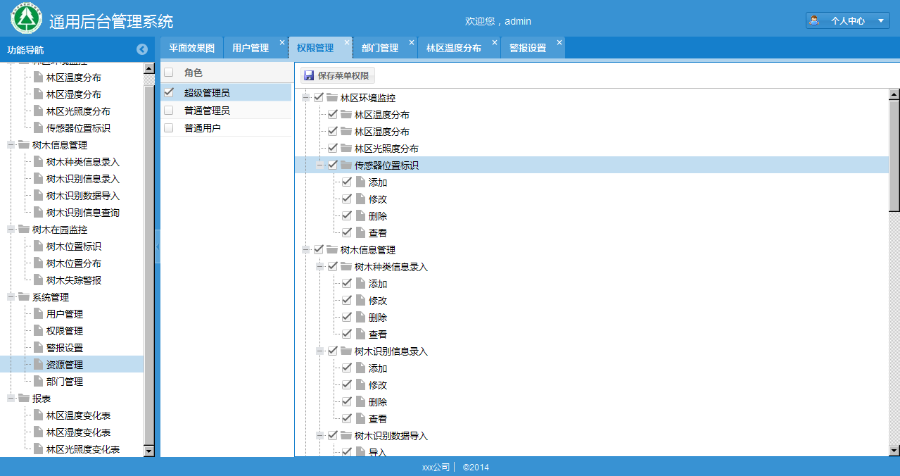Close the 林区温度分布 tab

pos(494,42)
